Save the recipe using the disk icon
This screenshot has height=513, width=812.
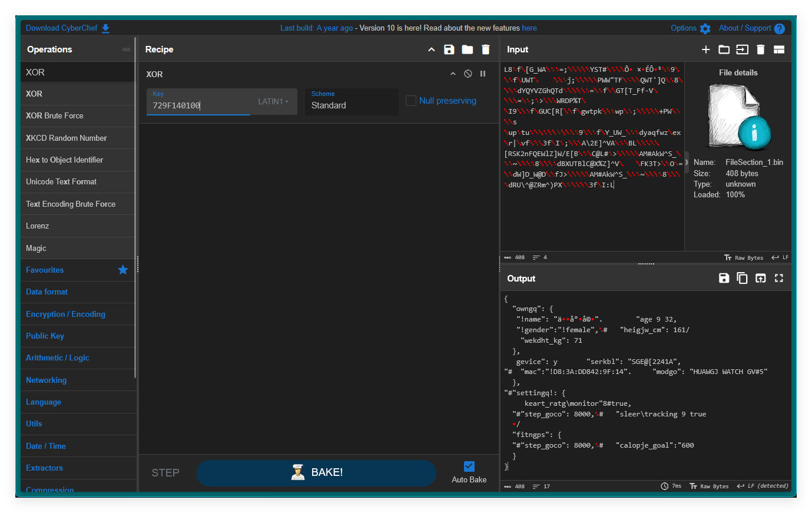[x=449, y=49]
